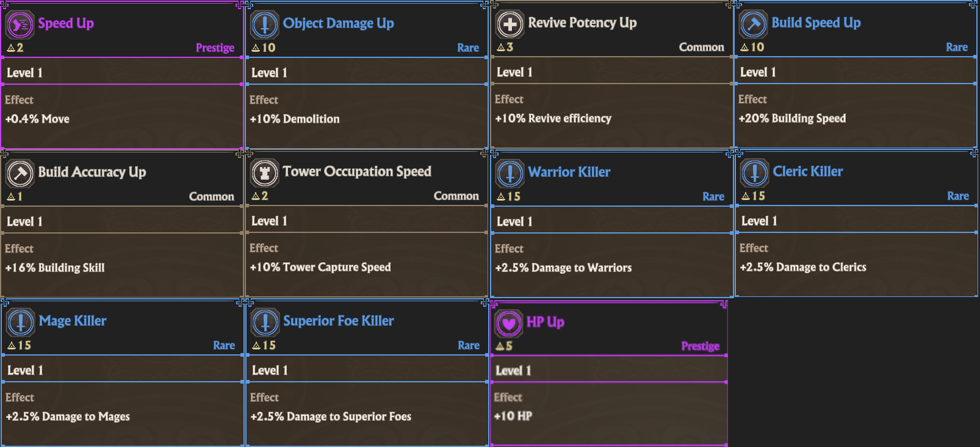The image size is (980, 447).
Task: Select the Build Speed Up hammer icon
Action: (754, 24)
